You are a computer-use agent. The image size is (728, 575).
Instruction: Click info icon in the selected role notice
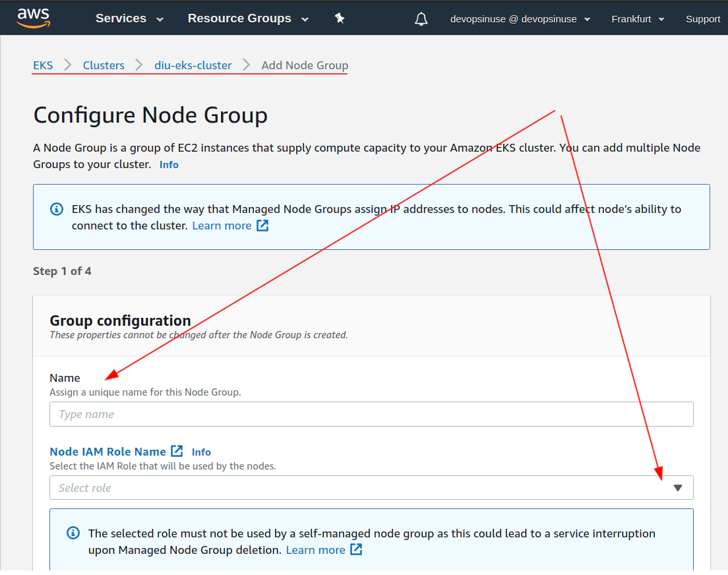pyautogui.click(x=73, y=533)
